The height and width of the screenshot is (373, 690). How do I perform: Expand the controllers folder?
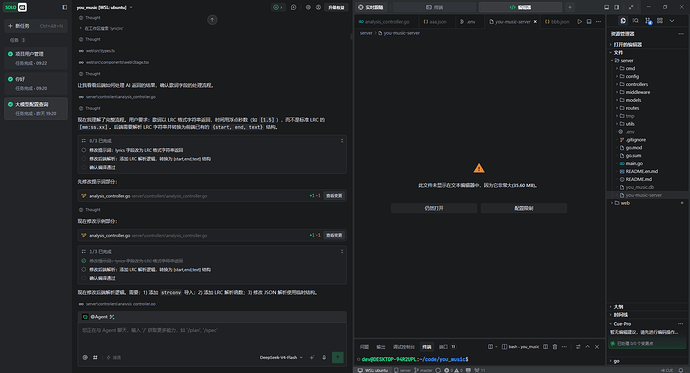pos(617,84)
